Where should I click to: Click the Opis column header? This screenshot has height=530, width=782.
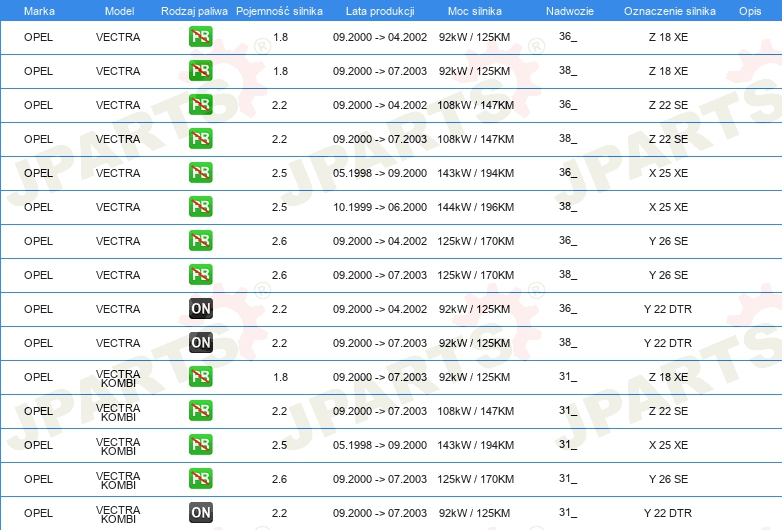point(750,11)
